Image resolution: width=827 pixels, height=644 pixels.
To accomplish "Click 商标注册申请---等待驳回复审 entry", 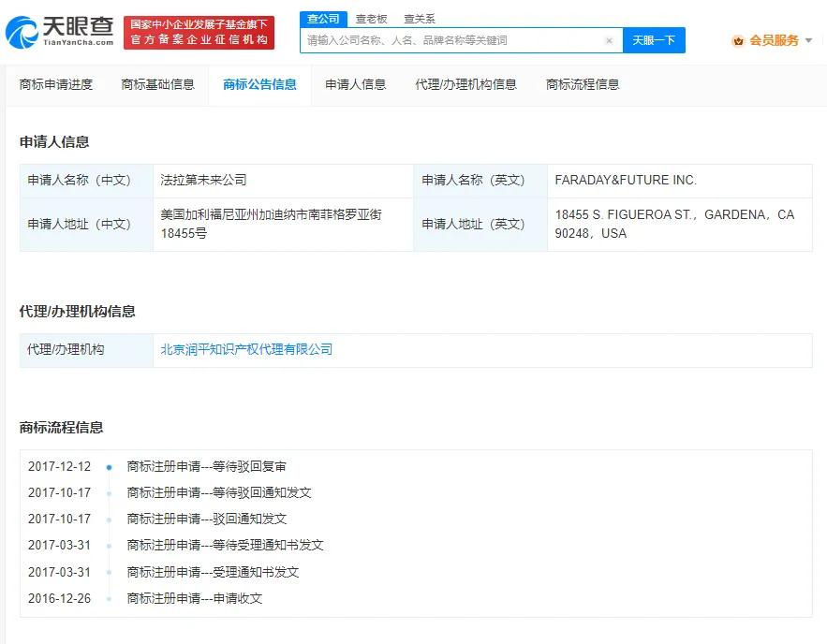I will (x=206, y=466).
